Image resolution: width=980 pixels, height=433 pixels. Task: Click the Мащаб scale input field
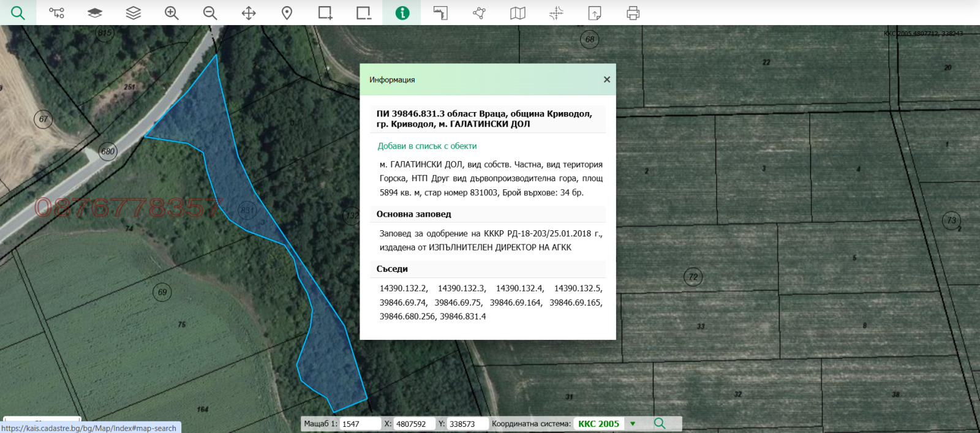360,424
